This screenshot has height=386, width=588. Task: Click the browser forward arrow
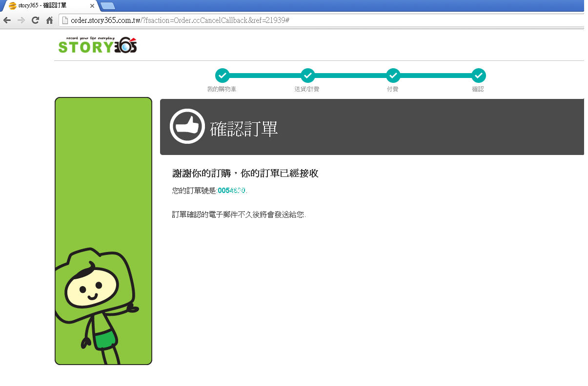(21, 20)
